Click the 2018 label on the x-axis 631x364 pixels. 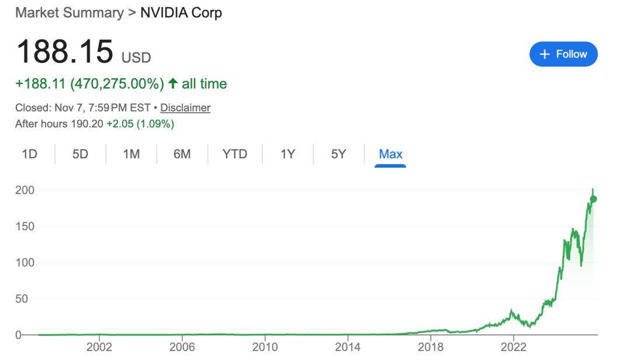tap(431, 347)
